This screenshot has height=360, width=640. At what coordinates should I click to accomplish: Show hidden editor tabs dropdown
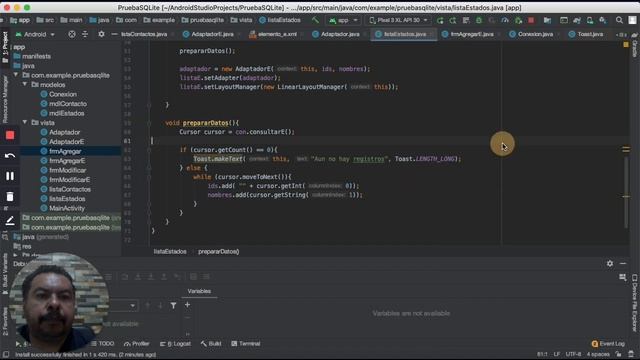point(622,35)
